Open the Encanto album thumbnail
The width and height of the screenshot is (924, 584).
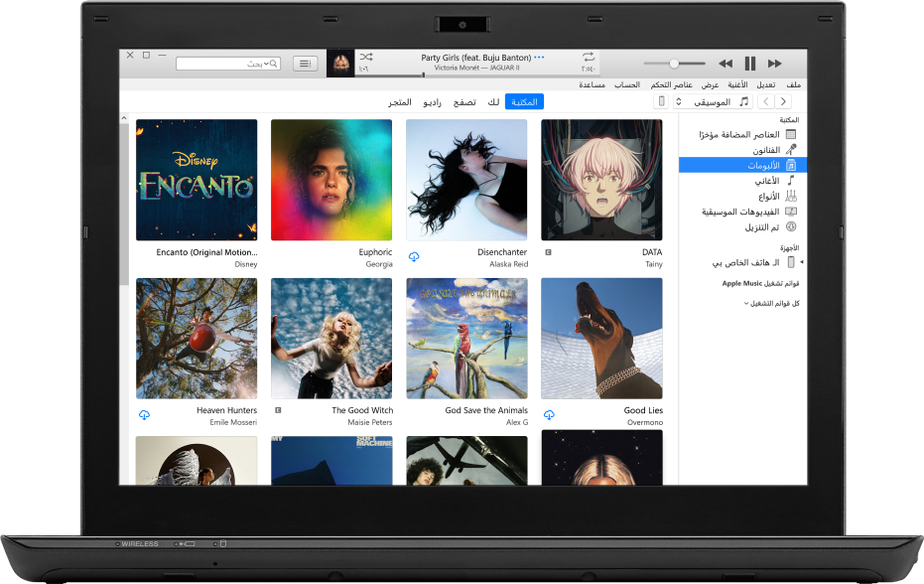pyautogui.click(x=196, y=180)
